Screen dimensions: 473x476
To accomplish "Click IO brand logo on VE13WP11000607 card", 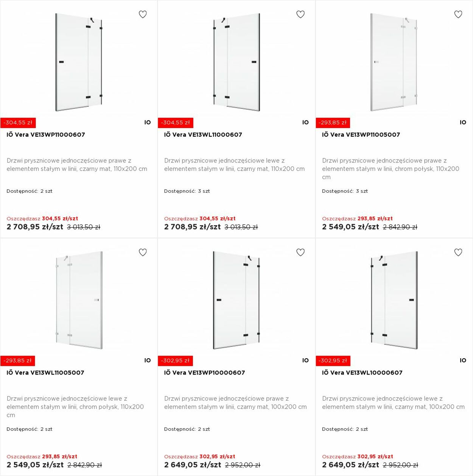I will click(x=148, y=122).
